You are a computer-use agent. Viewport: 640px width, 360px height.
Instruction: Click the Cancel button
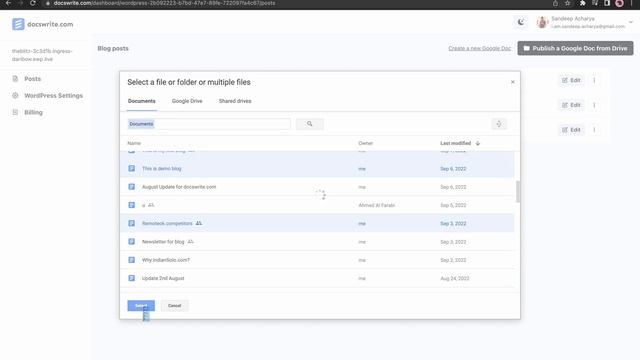[x=174, y=306]
